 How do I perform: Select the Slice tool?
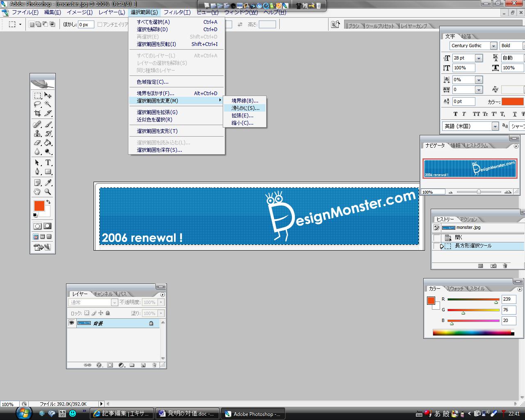pos(48,113)
